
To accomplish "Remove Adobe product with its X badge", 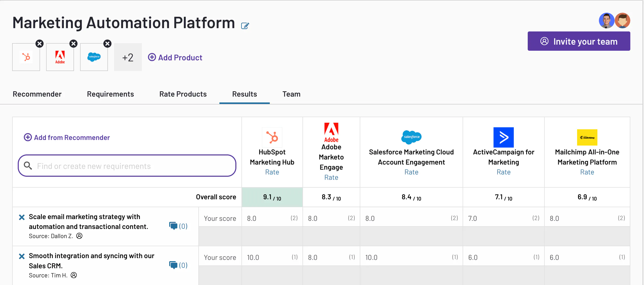I will [x=73, y=44].
